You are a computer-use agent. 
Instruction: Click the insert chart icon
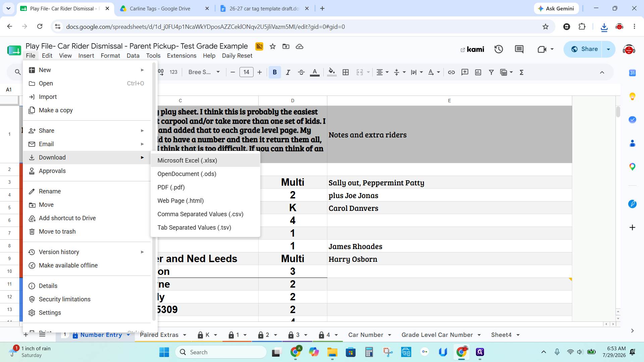[x=478, y=72]
